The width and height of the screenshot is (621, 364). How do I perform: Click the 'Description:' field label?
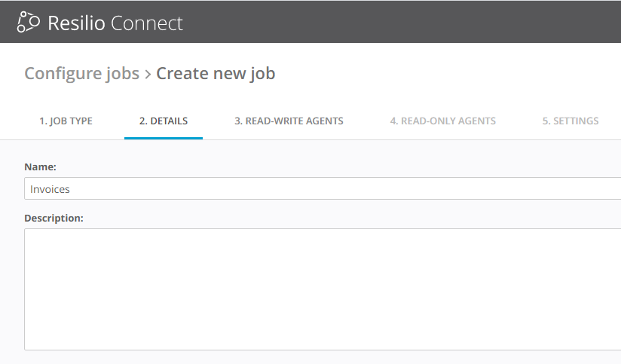coord(54,218)
